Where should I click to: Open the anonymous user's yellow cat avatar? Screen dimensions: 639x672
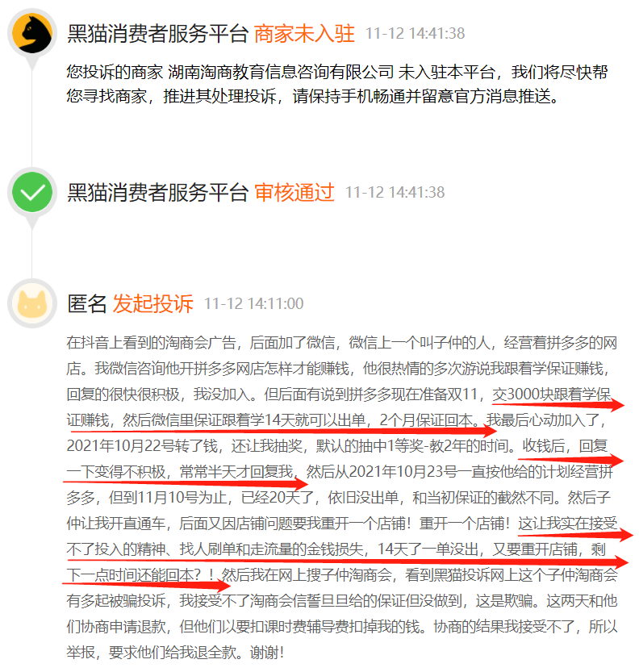[32, 303]
